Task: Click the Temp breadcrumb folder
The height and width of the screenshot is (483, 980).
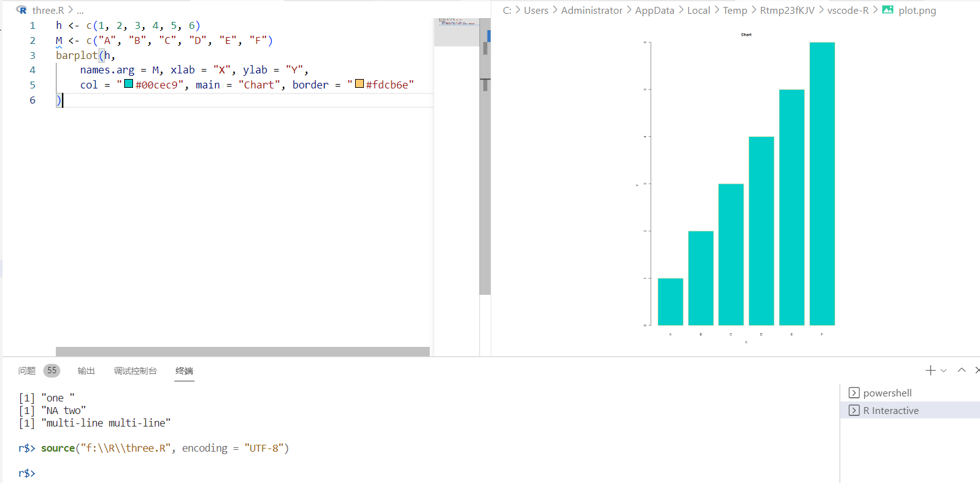Action: [x=735, y=10]
